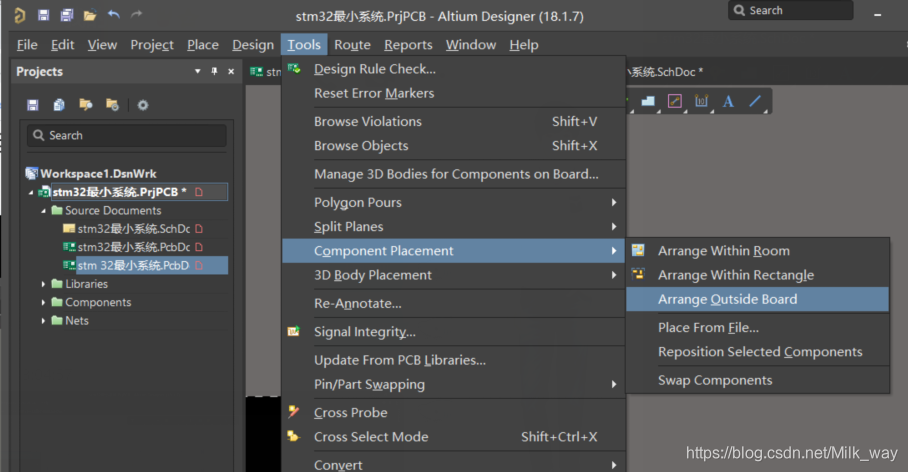Open the Help menu
This screenshot has height=472, width=908.
pyautogui.click(x=524, y=45)
